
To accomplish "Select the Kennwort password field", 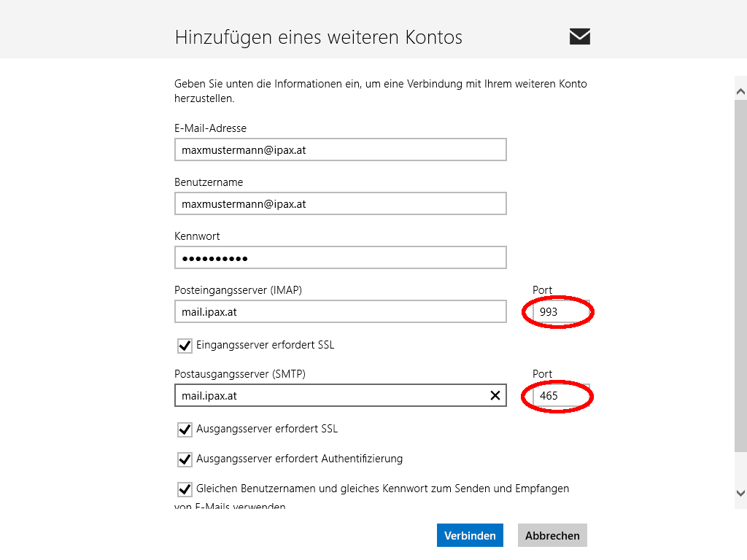I will (340, 258).
